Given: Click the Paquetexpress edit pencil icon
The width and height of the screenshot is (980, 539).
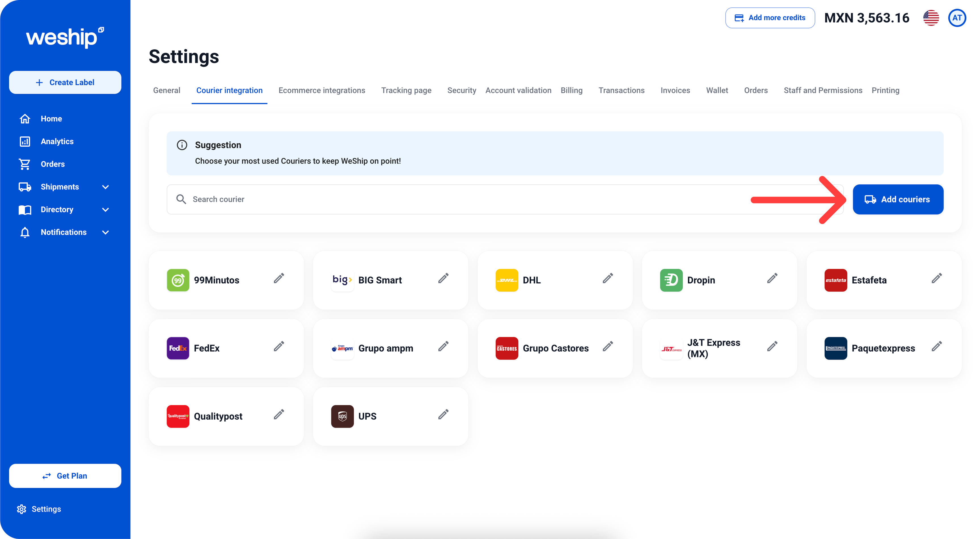Looking at the screenshot, I should click(x=937, y=346).
